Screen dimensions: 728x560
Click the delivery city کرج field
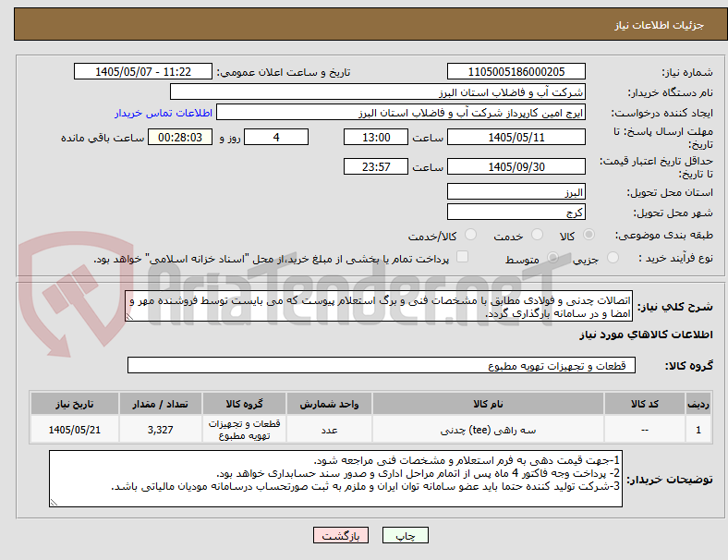coord(516,213)
